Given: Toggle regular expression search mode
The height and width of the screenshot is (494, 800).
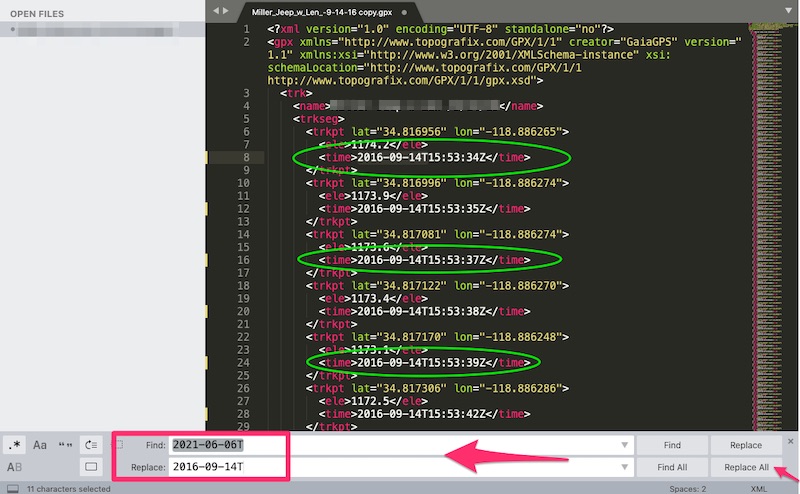Looking at the screenshot, I should pyautogui.click(x=15, y=445).
